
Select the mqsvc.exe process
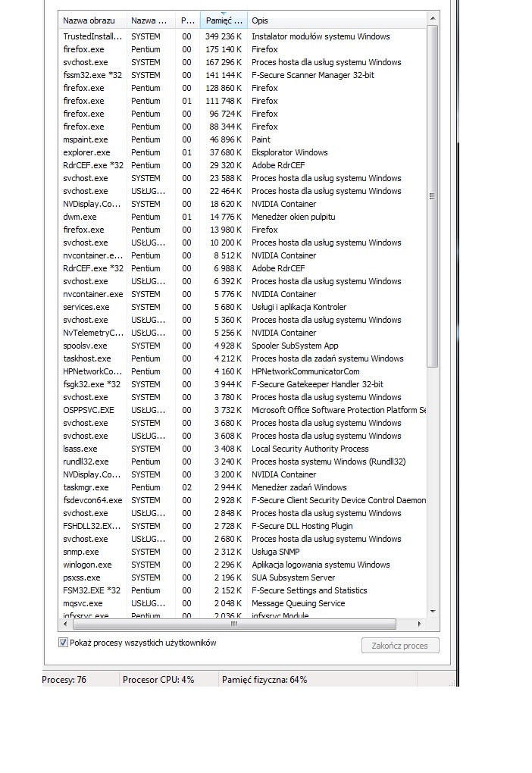pos(242,603)
